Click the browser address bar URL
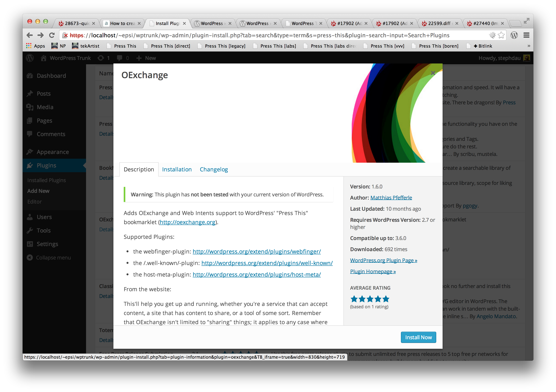This screenshot has width=556, height=392. point(266,35)
